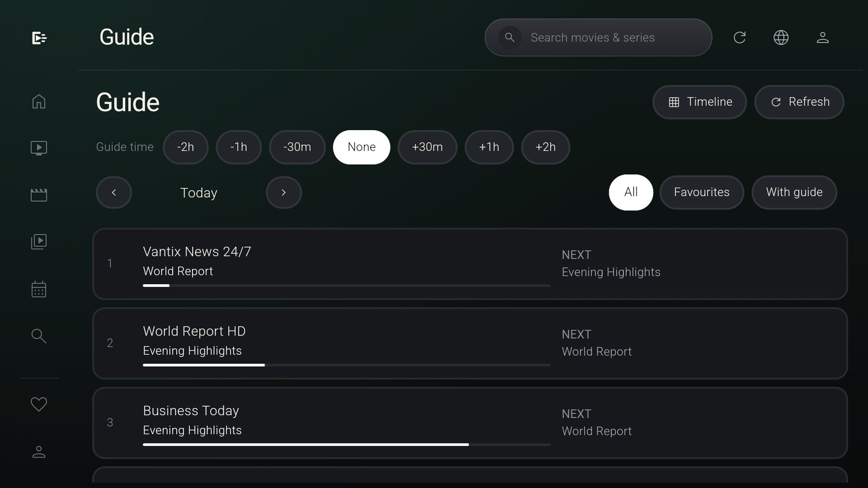Open Live TV from the sidebar

[x=39, y=148]
